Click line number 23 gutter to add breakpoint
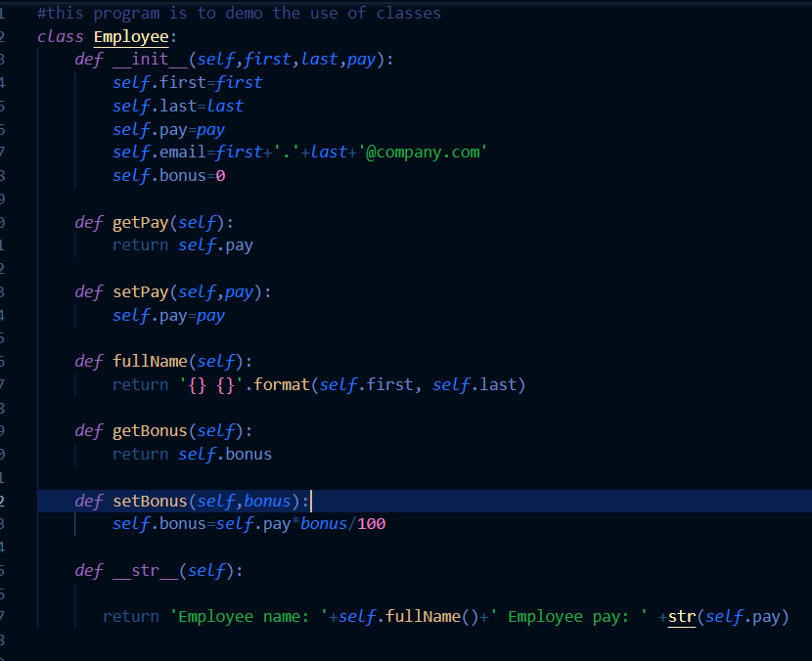 (x=9, y=291)
